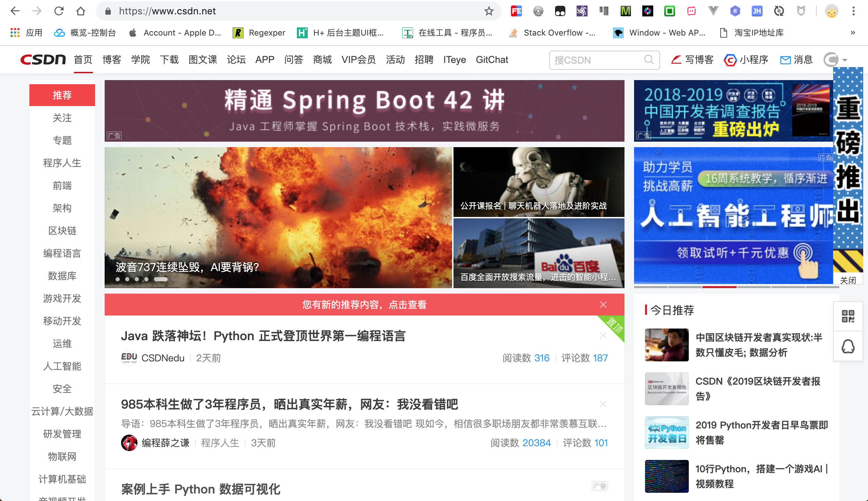Screen dimensions: 868x501
Task: Open the 消息 envelope icon
Action: coord(785,60)
